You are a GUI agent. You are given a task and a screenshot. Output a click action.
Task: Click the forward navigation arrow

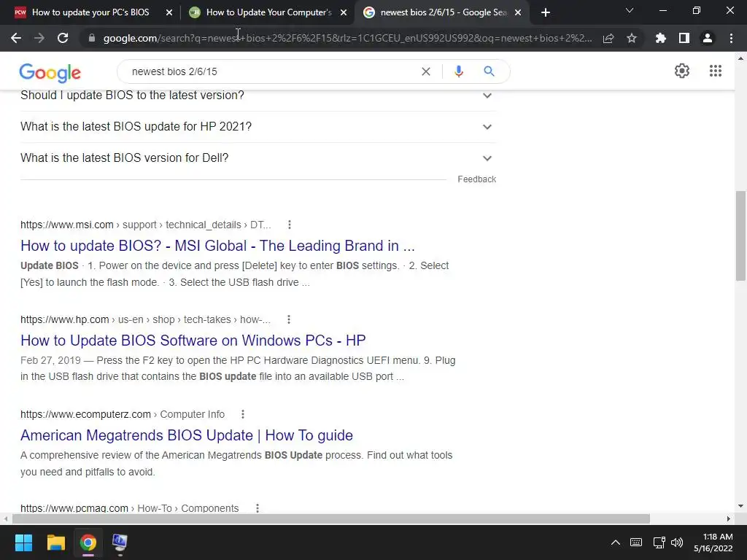click(x=39, y=38)
